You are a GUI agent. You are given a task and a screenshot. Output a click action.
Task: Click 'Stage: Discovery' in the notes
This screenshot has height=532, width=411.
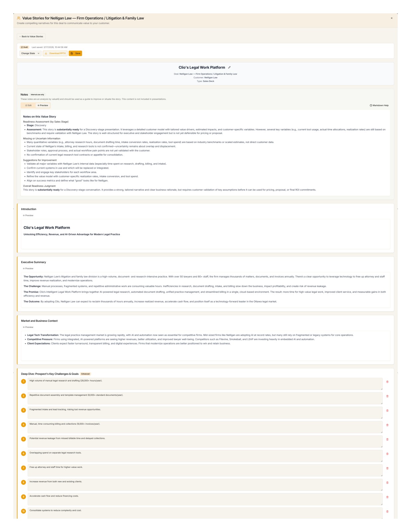[36, 125]
